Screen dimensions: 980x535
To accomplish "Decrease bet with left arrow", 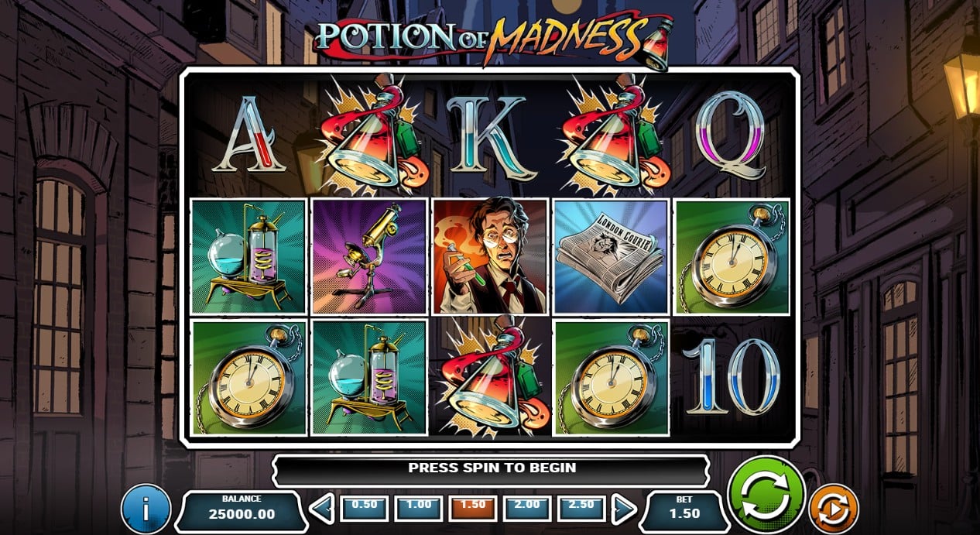I will click(322, 509).
